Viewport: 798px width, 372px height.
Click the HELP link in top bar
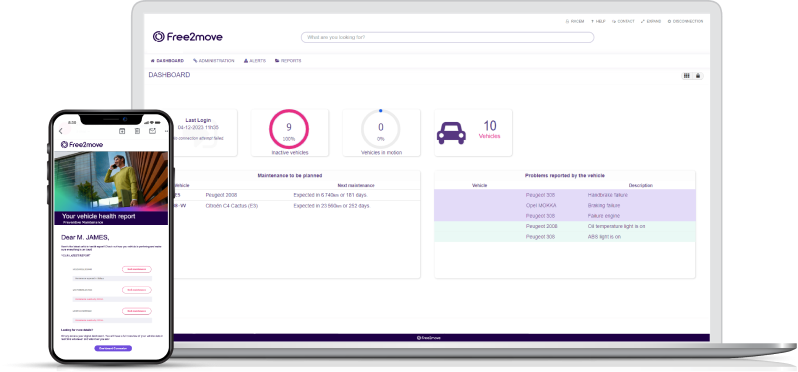click(x=598, y=21)
